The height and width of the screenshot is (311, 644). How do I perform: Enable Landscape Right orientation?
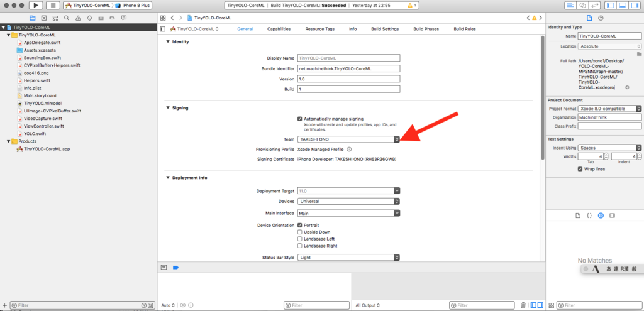click(300, 246)
